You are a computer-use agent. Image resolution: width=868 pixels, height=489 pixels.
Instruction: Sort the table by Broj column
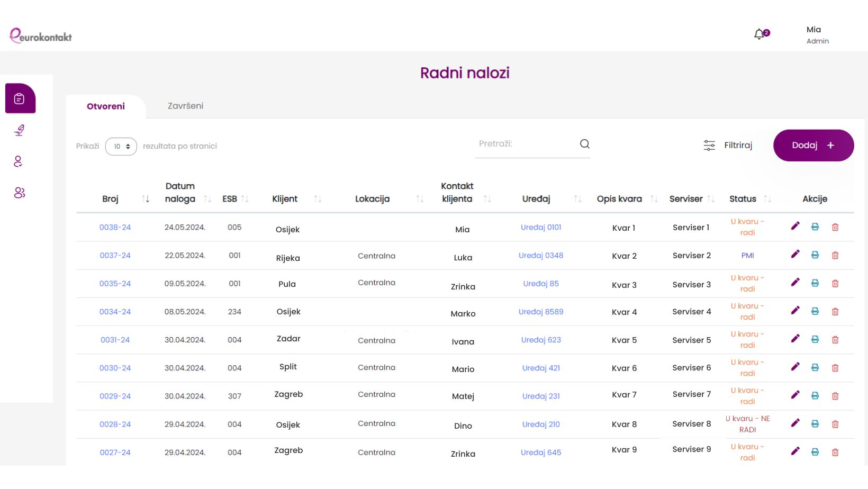(x=146, y=199)
